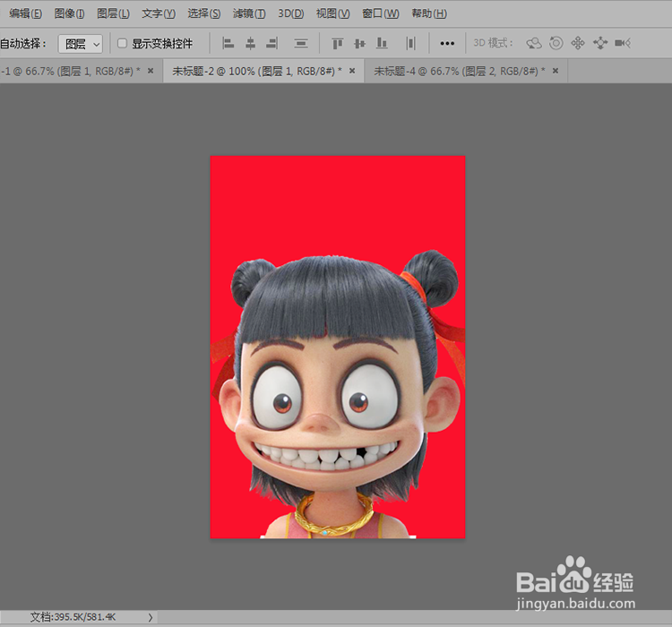The height and width of the screenshot is (627, 672).
Task: Open the three-dots more align options
Action: 447,43
